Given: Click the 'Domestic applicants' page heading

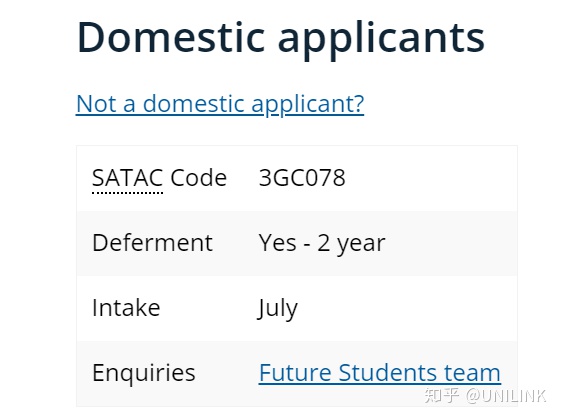Looking at the screenshot, I should (x=281, y=38).
